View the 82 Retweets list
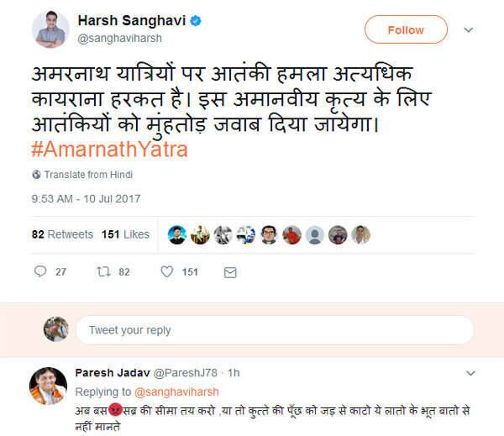Image resolution: width=504 pixels, height=436 pixels. (62, 234)
